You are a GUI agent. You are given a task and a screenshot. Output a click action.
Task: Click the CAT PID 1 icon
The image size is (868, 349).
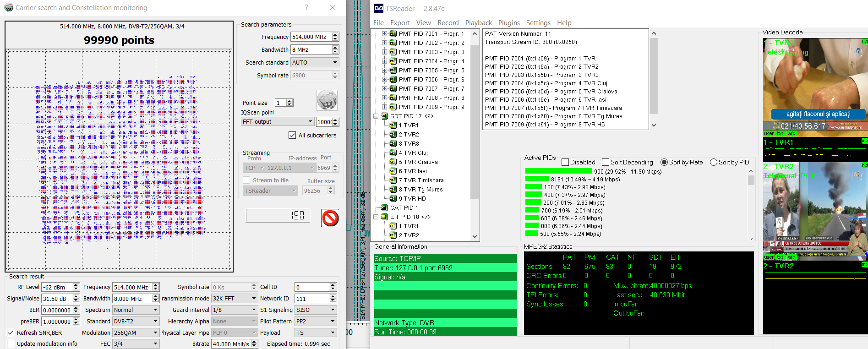(384, 207)
